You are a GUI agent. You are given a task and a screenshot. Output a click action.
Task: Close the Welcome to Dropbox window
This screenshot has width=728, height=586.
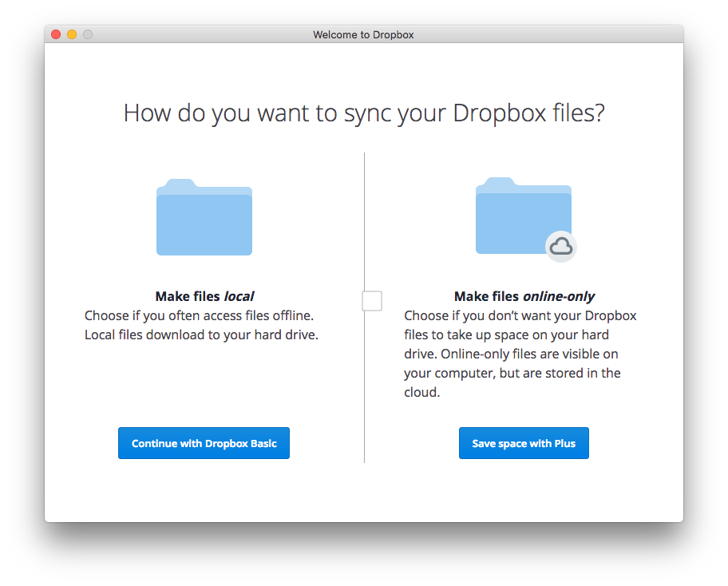(56, 34)
